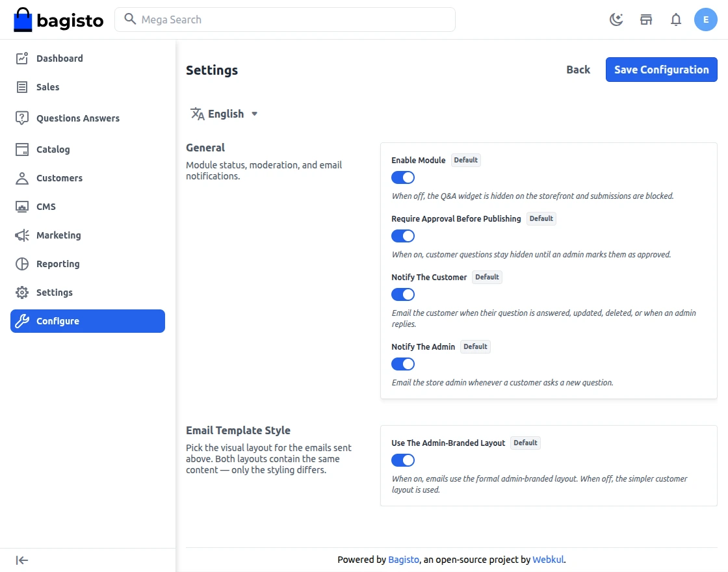Disable the Notify The Customer switch
This screenshot has height=572, width=728.
click(403, 294)
